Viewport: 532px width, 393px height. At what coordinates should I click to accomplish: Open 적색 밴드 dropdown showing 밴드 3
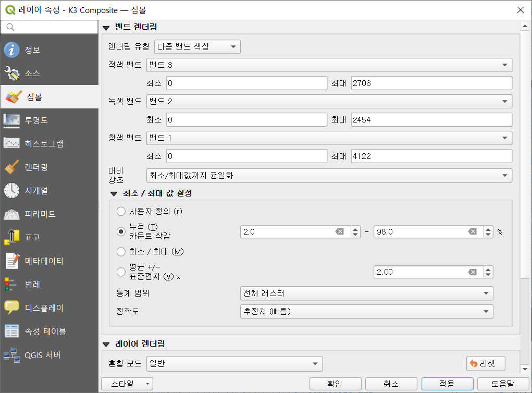[x=329, y=65]
